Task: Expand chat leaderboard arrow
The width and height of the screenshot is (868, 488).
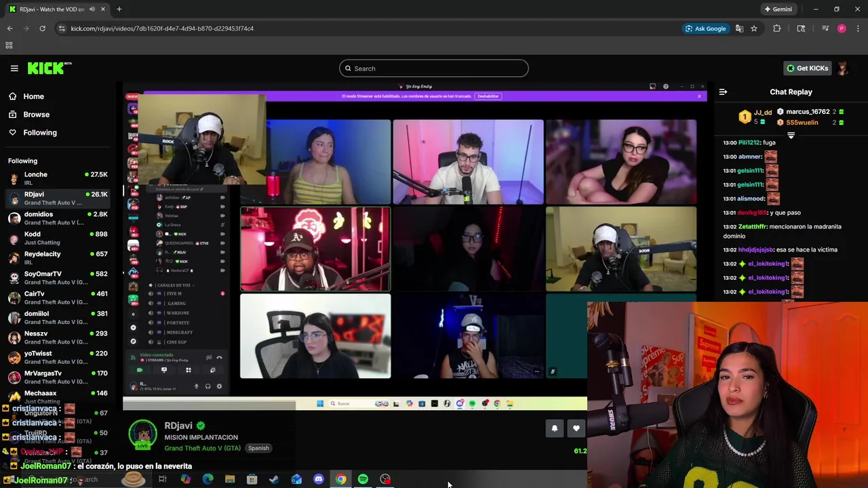Action: (x=791, y=136)
